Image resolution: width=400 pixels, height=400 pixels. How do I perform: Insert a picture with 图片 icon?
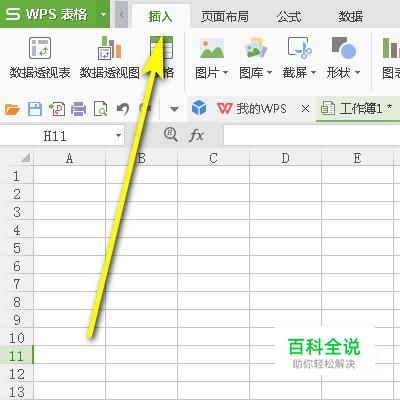coord(211,48)
